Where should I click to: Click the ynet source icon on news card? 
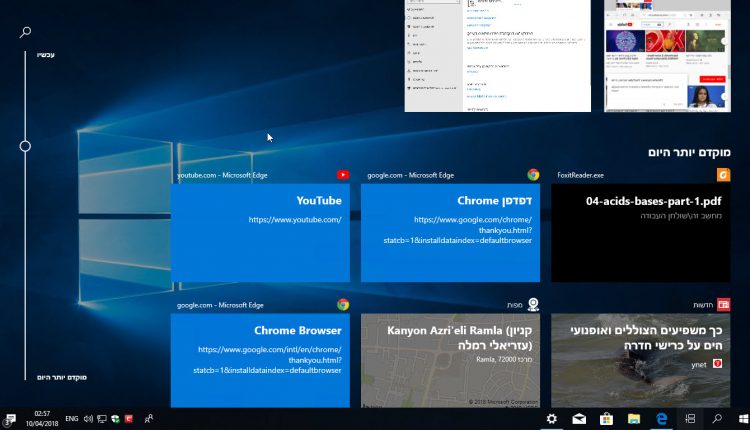(717, 364)
